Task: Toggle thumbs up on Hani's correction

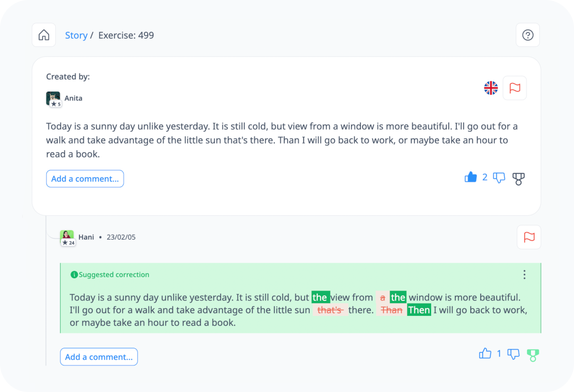Action: coord(485,354)
